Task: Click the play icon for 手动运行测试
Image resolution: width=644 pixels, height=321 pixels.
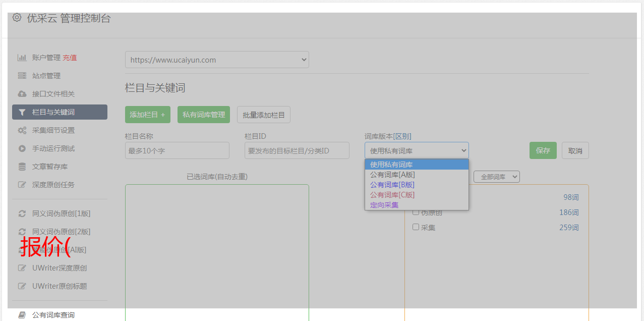Action: click(x=22, y=148)
